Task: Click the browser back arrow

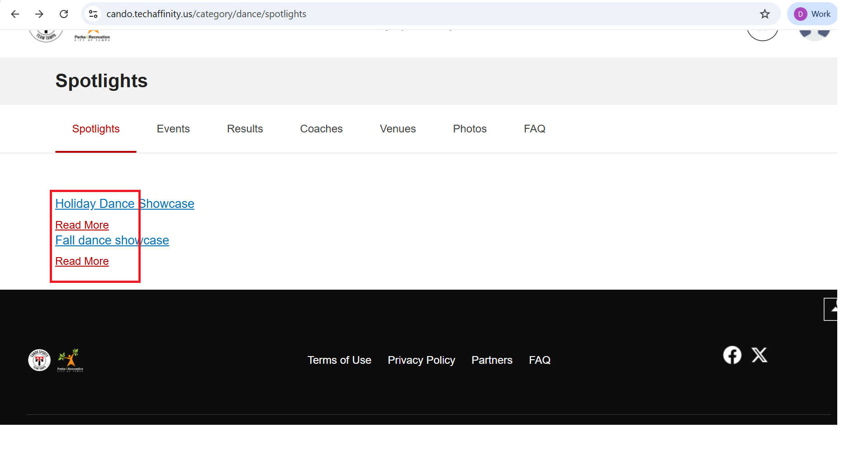Action: click(15, 14)
